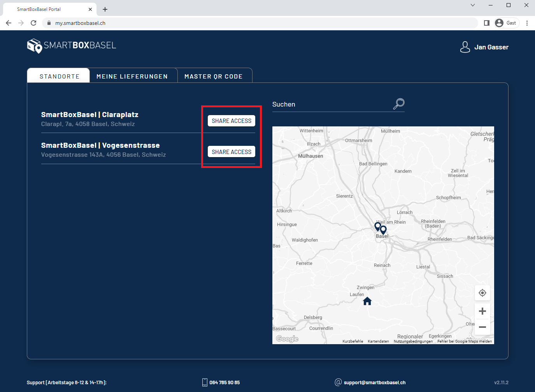This screenshot has height=392, width=535.
Task: Open the Jan Gasser profile icon
Action: tap(465, 47)
